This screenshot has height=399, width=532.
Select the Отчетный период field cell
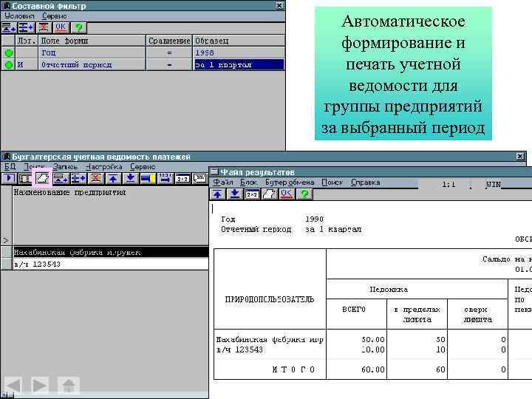(x=92, y=64)
